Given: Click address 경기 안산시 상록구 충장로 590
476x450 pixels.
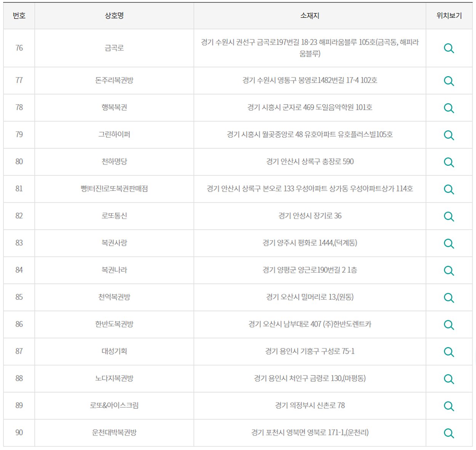Looking at the screenshot, I should point(310,161).
